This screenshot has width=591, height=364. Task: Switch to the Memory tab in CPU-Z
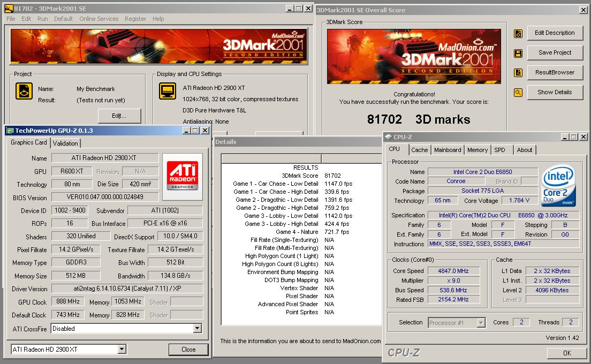pos(478,150)
